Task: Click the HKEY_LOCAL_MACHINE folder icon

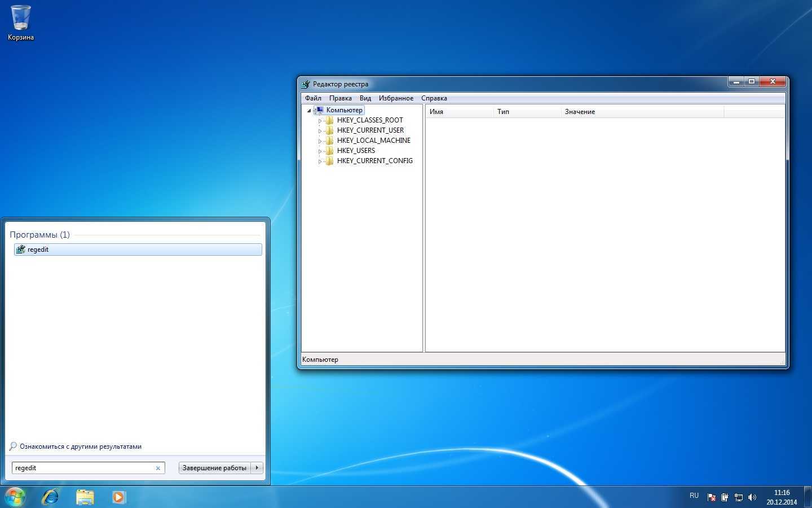Action: [330, 141]
